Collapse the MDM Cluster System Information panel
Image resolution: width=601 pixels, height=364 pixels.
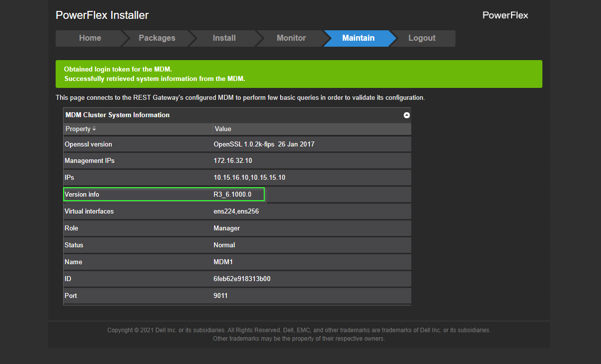click(x=406, y=115)
